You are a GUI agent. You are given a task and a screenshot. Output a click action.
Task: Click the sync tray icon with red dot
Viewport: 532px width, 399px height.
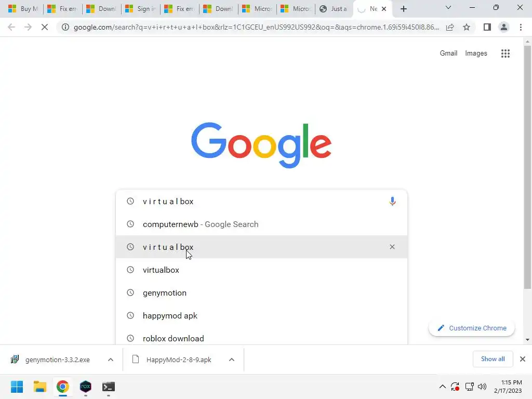(x=455, y=387)
